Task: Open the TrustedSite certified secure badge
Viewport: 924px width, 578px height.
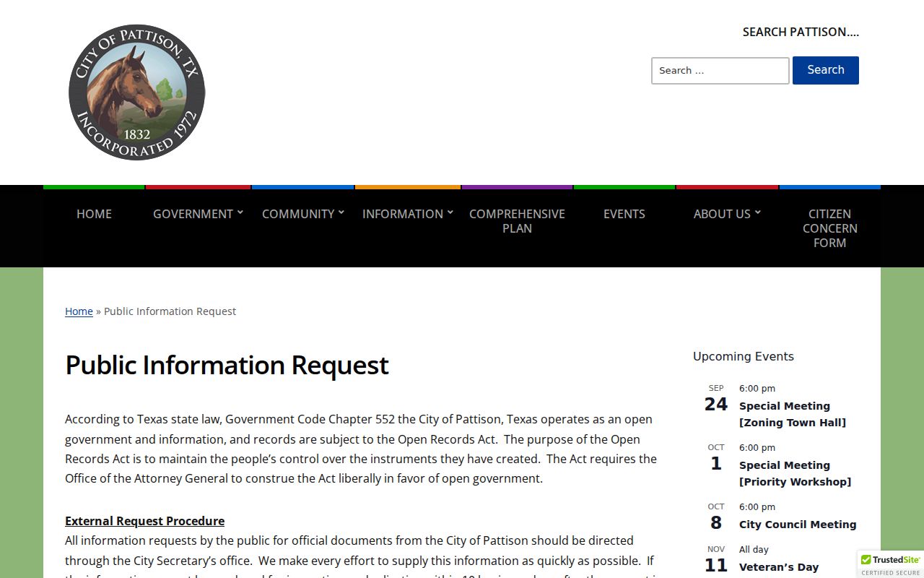Action: click(891, 564)
